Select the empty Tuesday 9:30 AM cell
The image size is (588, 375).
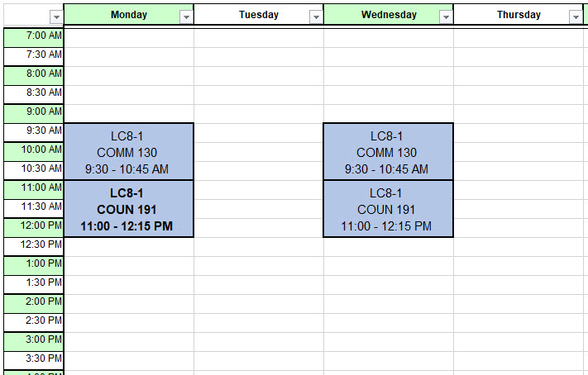click(x=259, y=133)
